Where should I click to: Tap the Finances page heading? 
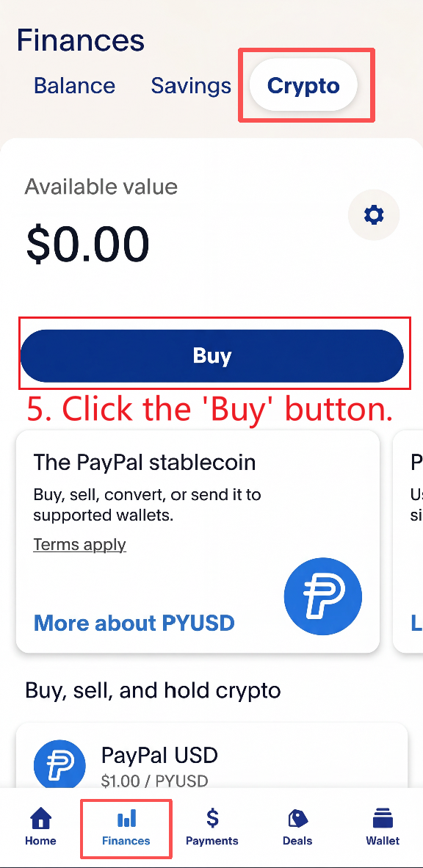click(81, 40)
